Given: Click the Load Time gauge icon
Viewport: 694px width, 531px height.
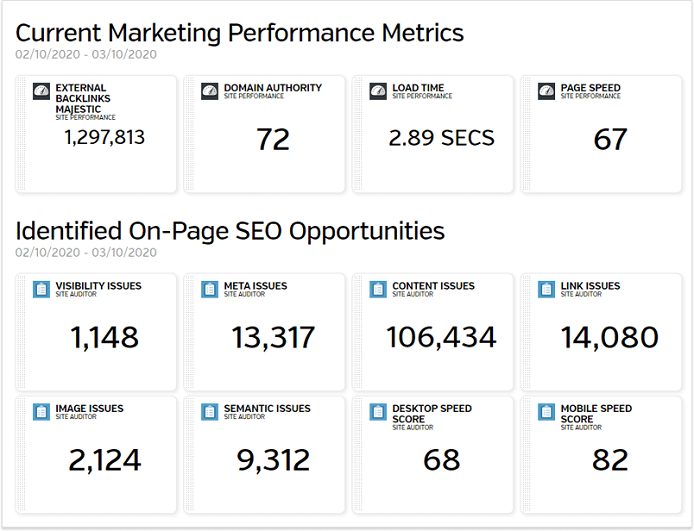Looking at the screenshot, I should (x=378, y=91).
